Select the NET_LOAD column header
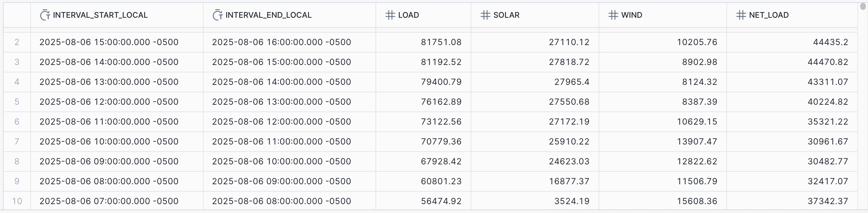Viewport: 868px width, 213px height. tap(769, 15)
